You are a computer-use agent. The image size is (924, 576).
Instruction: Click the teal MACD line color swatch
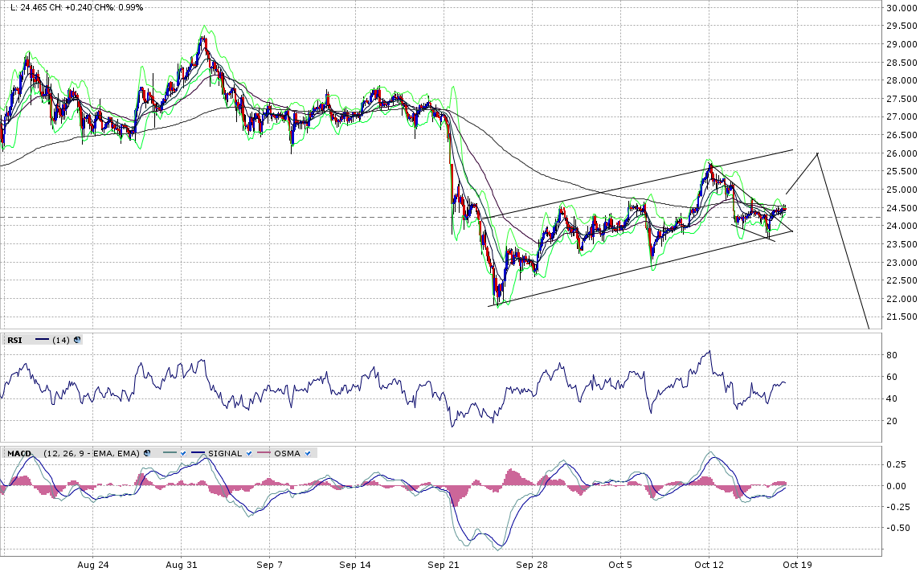(169, 453)
